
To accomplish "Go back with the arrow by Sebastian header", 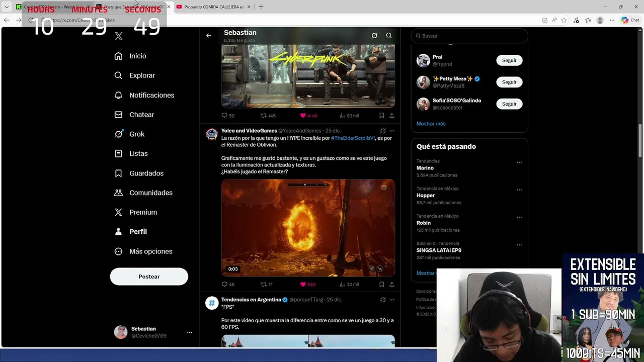I will click(x=209, y=36).
